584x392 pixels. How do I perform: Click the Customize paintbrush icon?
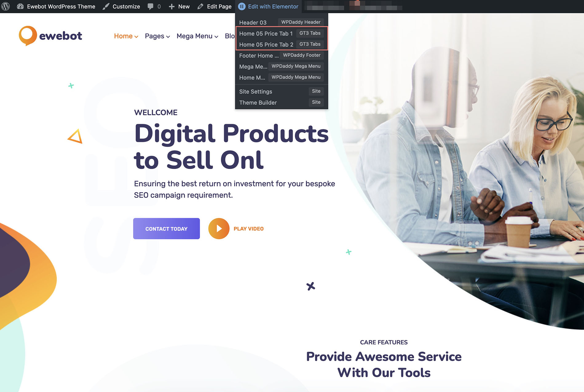[106, 6]
